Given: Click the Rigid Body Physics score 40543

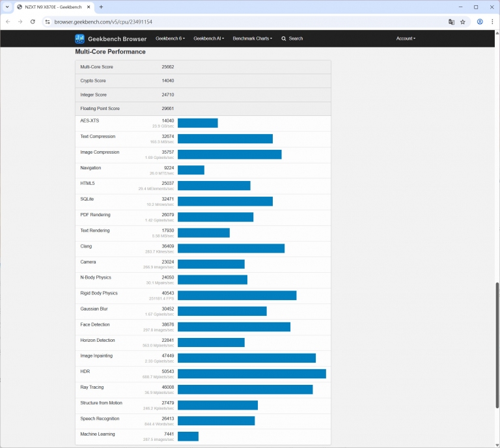Looking at the screenshot, I should tap(168, 293).
